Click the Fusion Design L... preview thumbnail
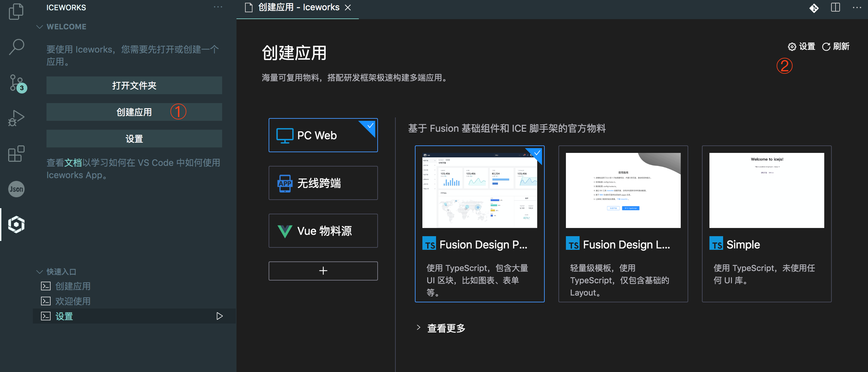Image resolution: width=868 pixels, height=372 pixels. point(623,190)
